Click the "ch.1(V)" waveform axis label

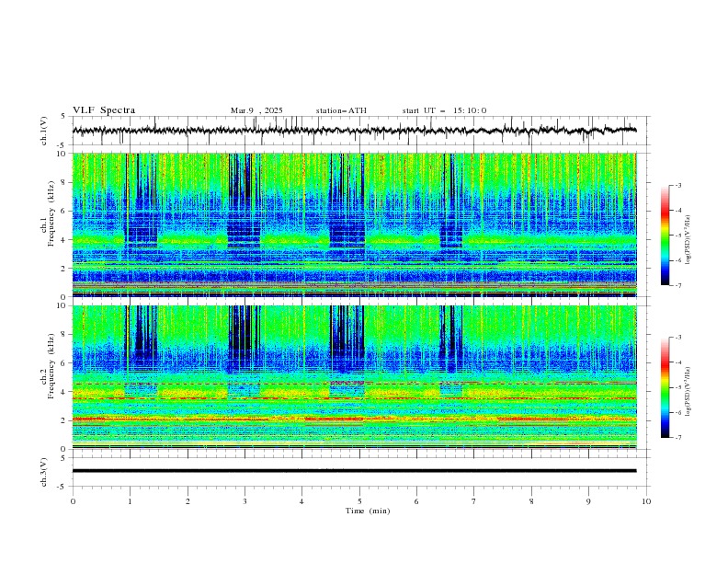tap(44, 131)
